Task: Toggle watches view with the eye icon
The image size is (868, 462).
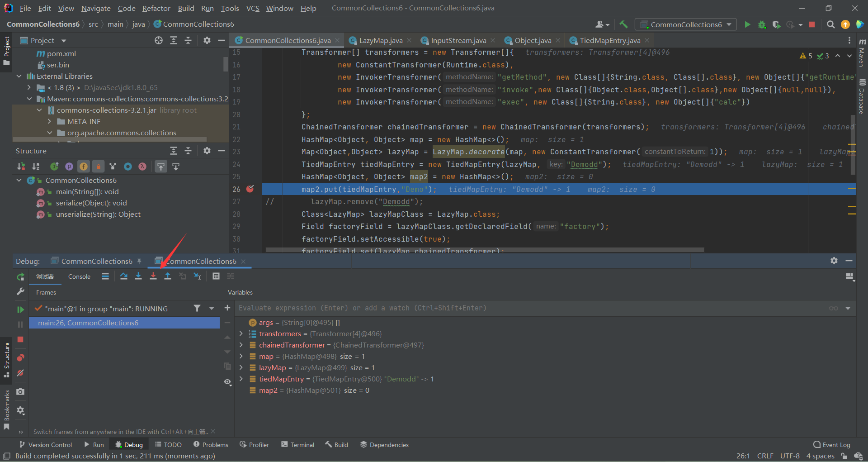Action: [x=227, y=382]
